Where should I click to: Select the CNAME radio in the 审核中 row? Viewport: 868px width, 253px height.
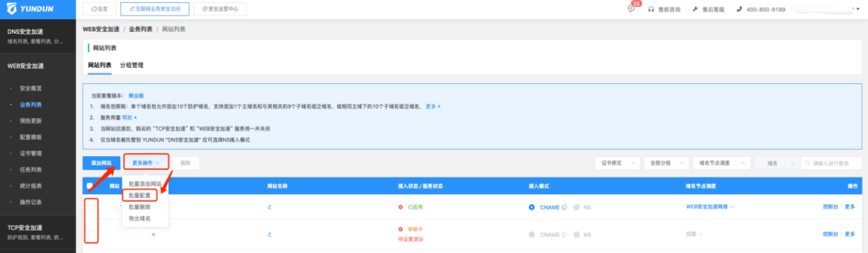pos(532,235)
